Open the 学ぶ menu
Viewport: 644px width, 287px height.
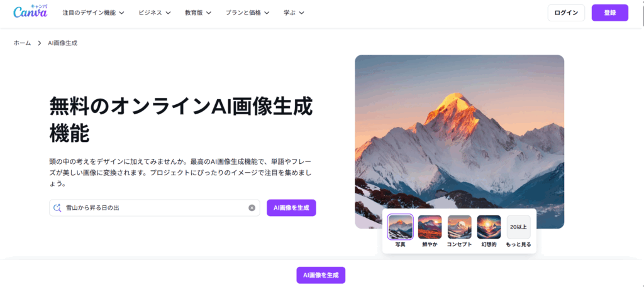pos(294,13)
